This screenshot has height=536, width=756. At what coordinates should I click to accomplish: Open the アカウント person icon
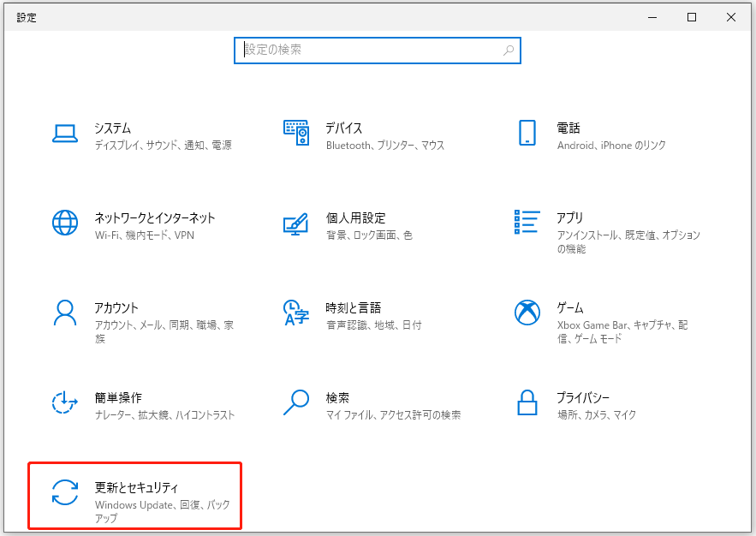pyautogui.click(x=64, y=313)
